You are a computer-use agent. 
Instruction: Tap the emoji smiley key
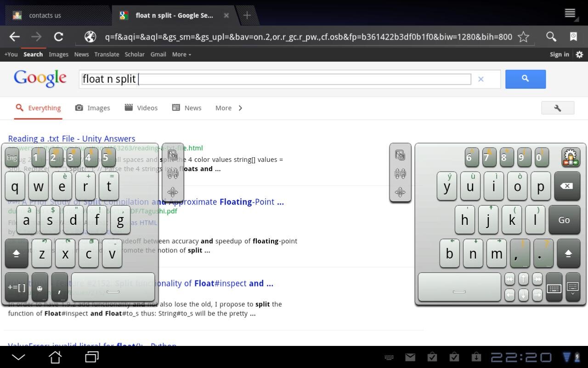(40, 288)
